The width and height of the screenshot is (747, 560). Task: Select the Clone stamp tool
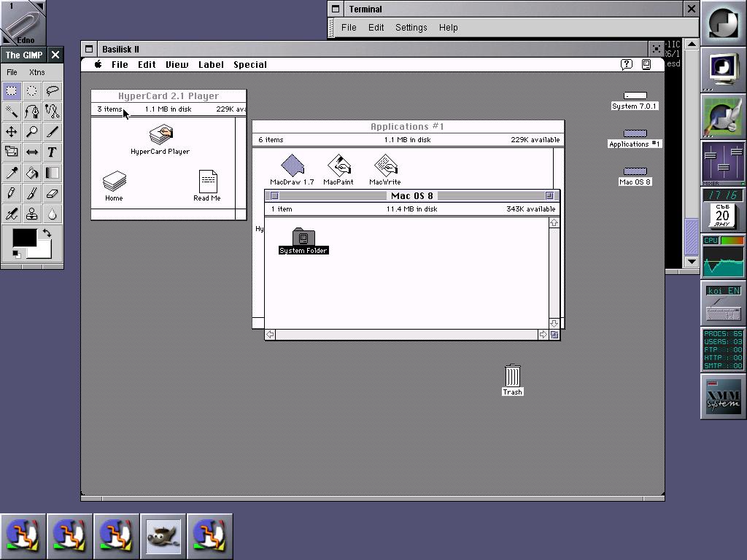32,214
